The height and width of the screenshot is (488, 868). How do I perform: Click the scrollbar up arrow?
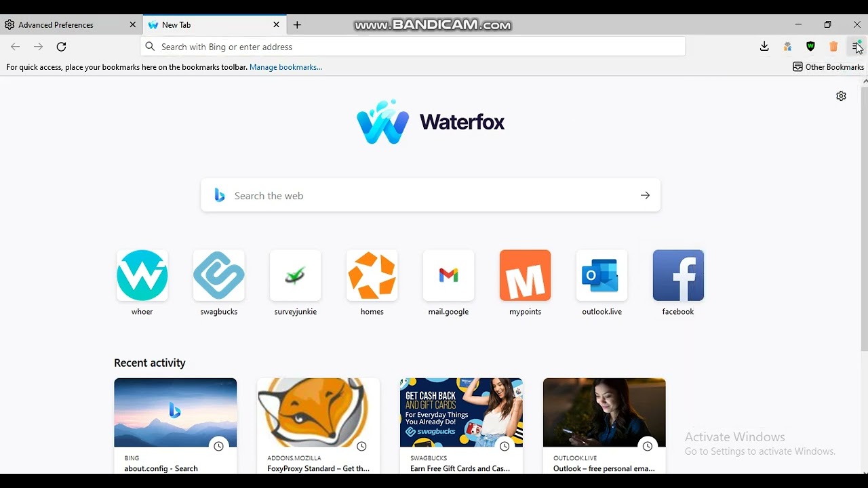coord(865,81)
